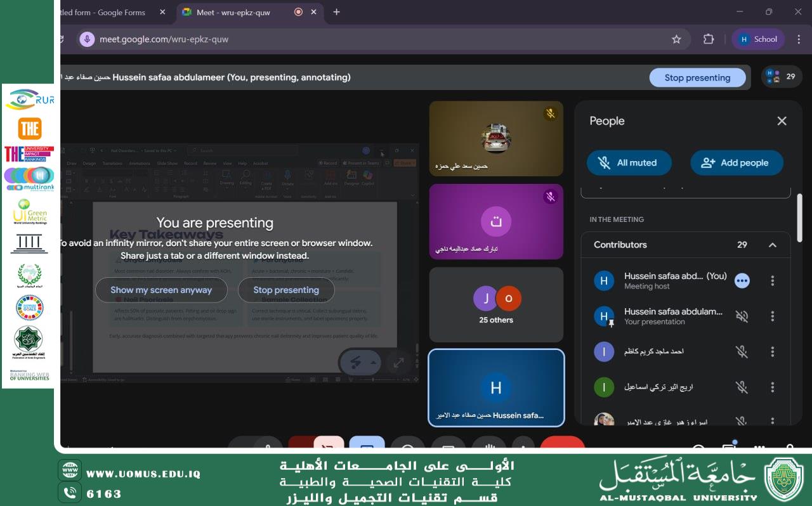Click the annotation tool icon on presentation
This screenshot has height=506, width=812.
coord(356,363)
